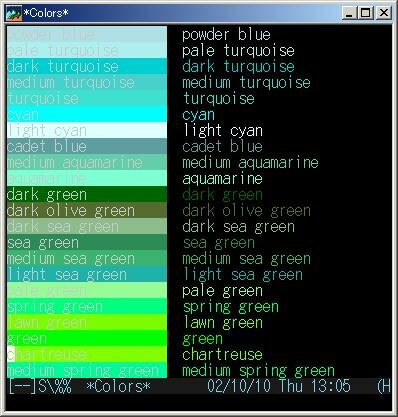398x417 pixels.
Task: Click 'medium spring green' text on black
Action: [258, 371]
